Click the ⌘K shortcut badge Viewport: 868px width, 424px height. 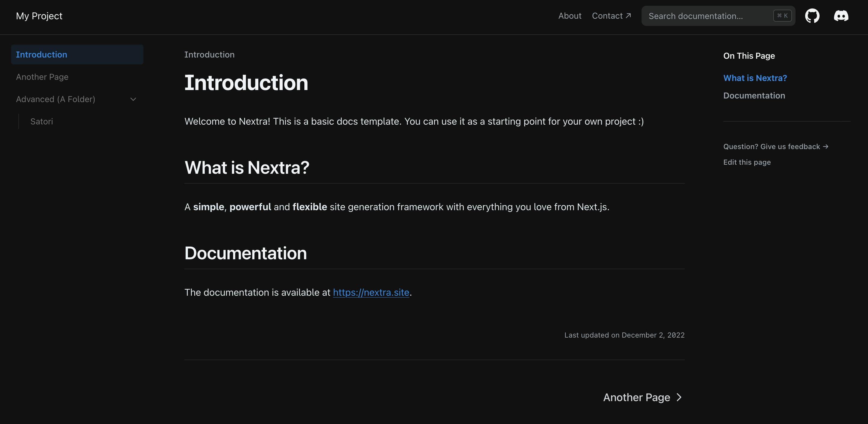tap(782, 16)
